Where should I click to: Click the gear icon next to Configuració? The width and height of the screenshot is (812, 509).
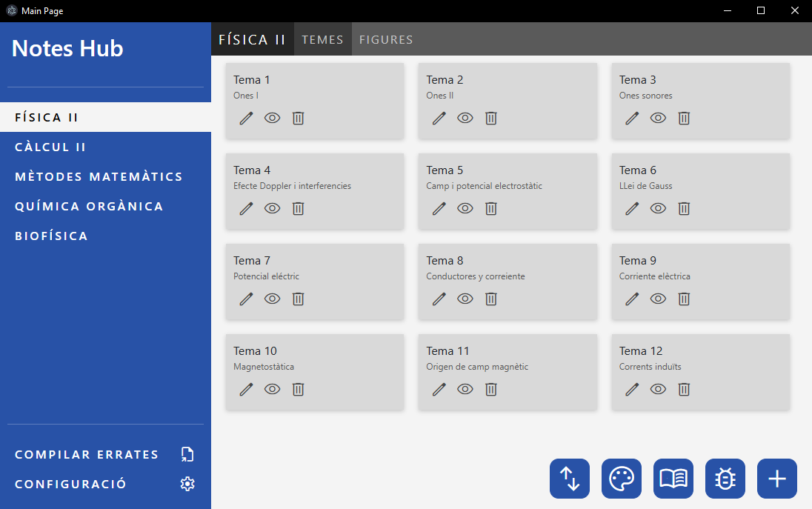(187, 484)
